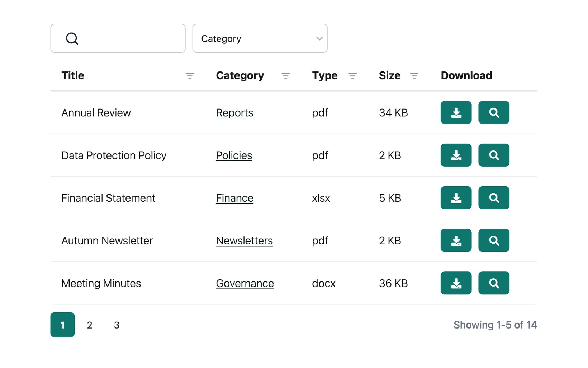588x368 pixels.
Task: Open the Reports category link
Action: (234, 113)
